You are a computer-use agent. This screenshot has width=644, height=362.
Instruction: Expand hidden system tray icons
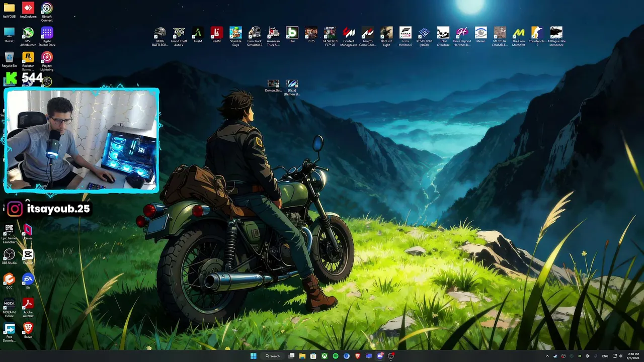[x=547, y=356]
